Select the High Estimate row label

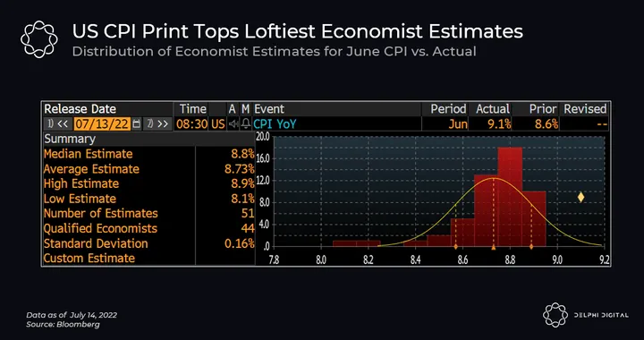[x=81, y=183]
